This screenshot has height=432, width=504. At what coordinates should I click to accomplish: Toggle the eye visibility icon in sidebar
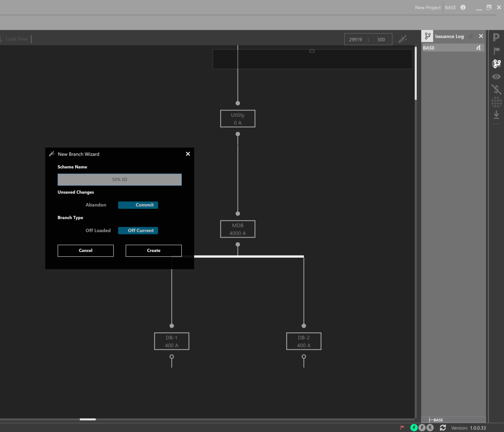point(496,76)
